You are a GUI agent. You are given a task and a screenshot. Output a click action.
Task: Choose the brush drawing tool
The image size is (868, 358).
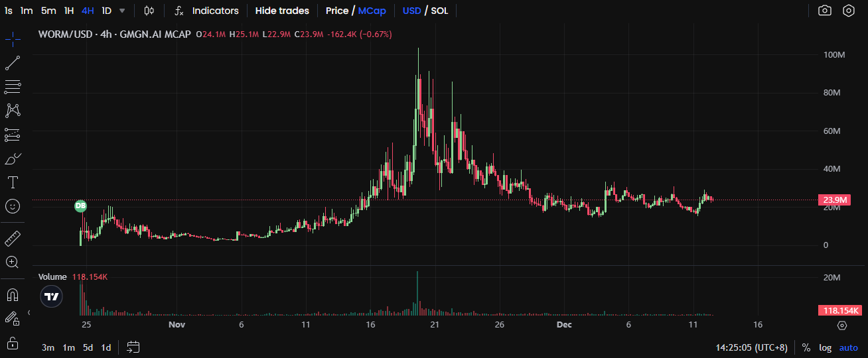13,158
